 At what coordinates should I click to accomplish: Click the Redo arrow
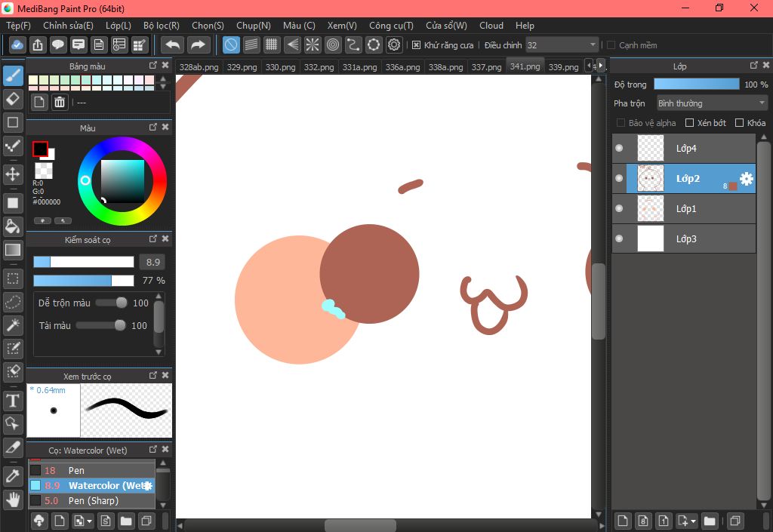click(x=199, y=45)
